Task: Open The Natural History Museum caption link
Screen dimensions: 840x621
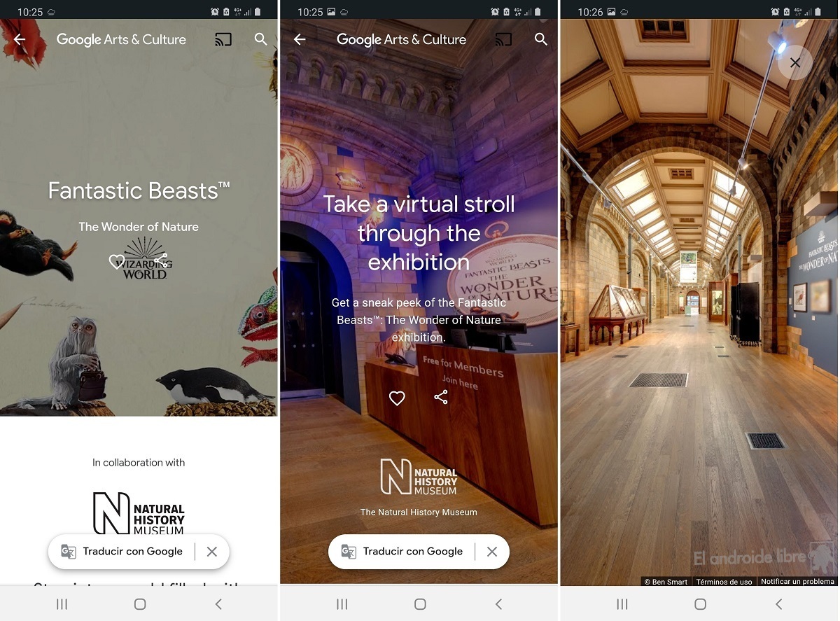Action: pos(419,512)
